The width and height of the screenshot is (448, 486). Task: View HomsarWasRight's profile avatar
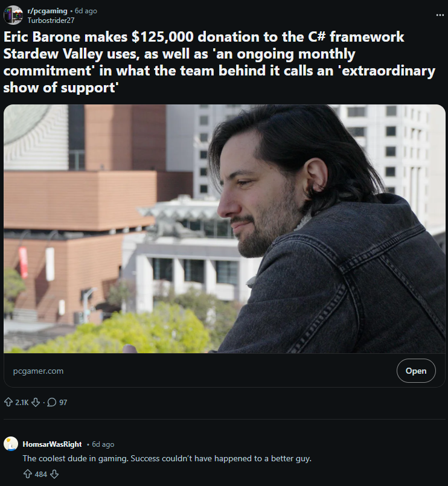pyautogui.click(x=11, y=444)
